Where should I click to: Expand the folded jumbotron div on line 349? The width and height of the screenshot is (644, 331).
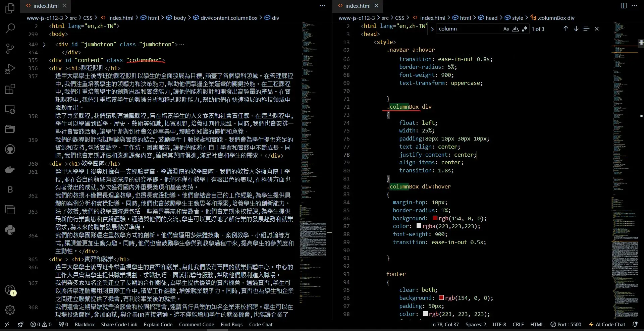point(44,44)
